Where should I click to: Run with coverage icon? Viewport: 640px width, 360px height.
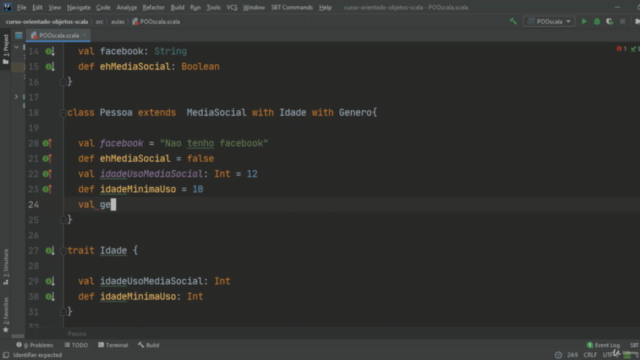609,21
